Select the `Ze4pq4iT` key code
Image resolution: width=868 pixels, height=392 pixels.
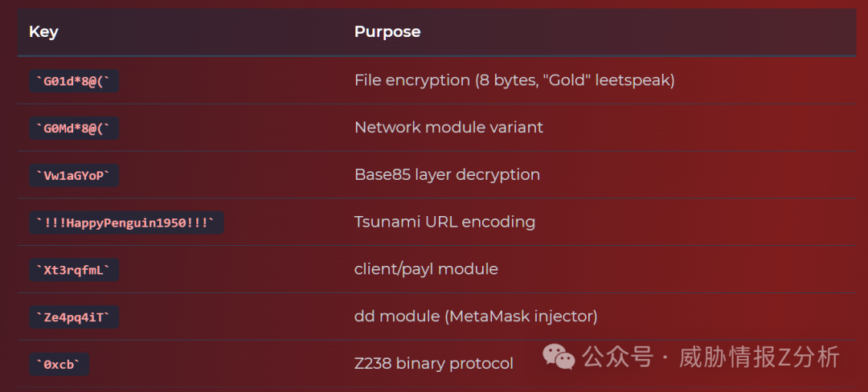point(74,317)
